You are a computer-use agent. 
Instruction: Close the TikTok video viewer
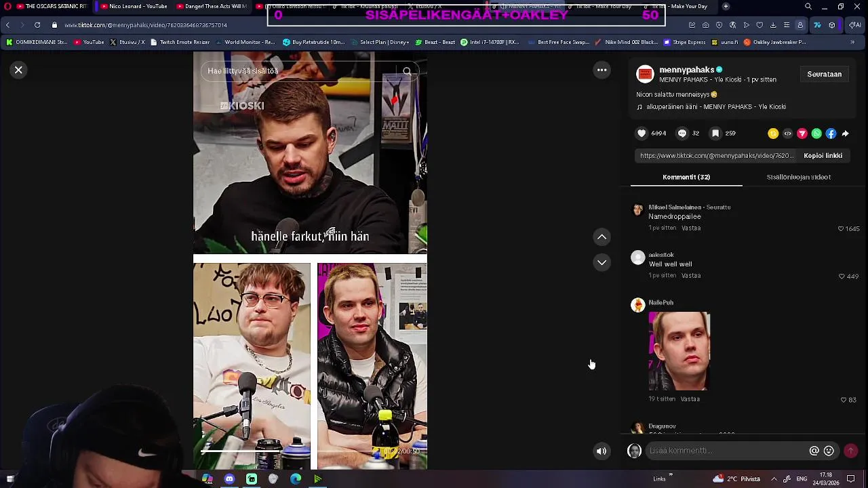(x=18, y=70)
